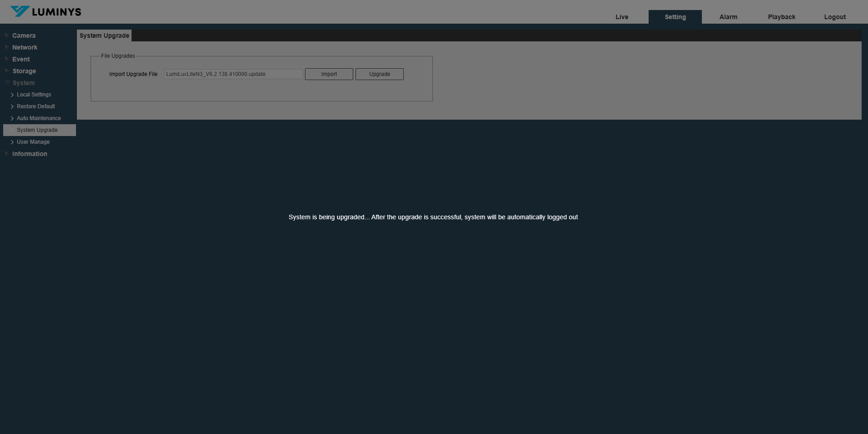Expand the Storage menu section
Viewport: 868px width, 434px height.
[24, 71]
